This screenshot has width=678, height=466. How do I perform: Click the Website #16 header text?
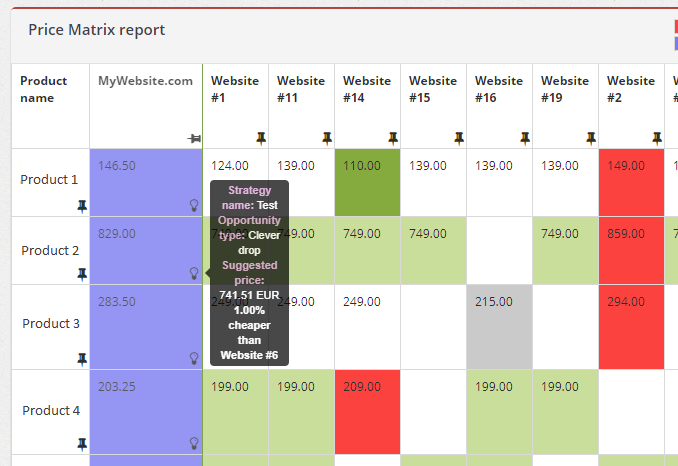499,89
